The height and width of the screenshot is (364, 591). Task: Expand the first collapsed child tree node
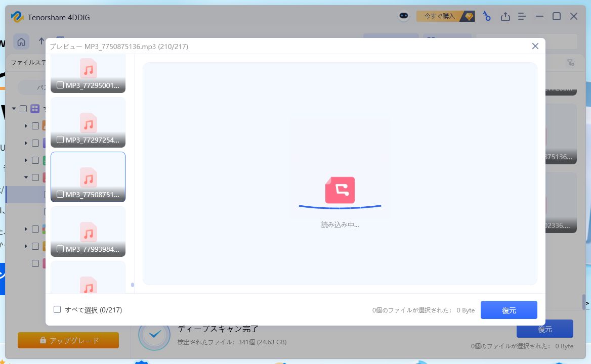point(26,126)
